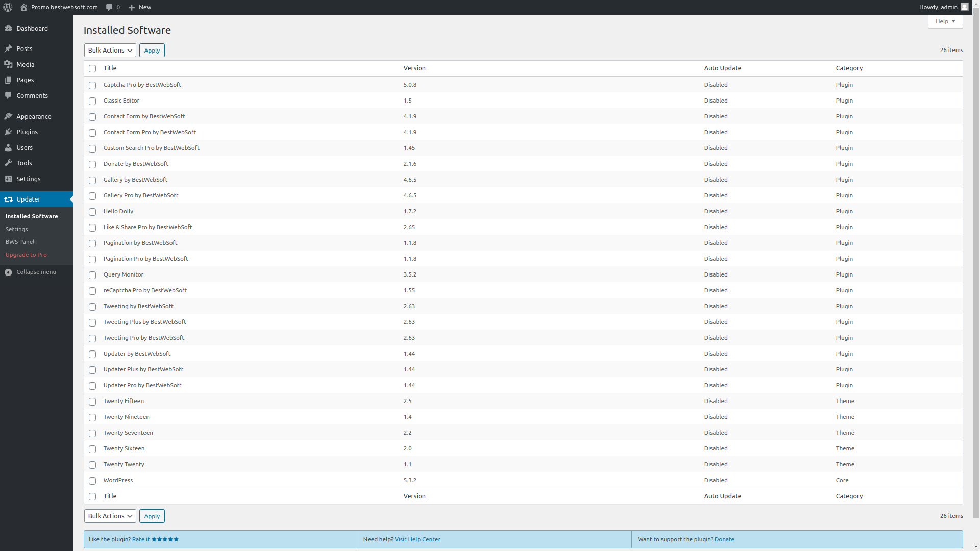
Task: Open Plugins via the plug icon
Action: coord(8,132)
